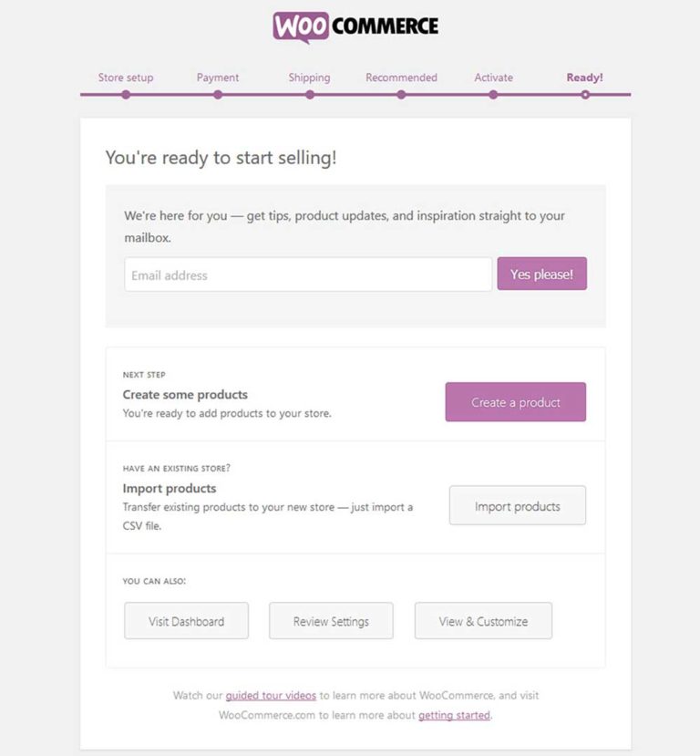This screenshot has height=756, width=700.
Task: Click the Payment step dot
Action: (217, 94)
